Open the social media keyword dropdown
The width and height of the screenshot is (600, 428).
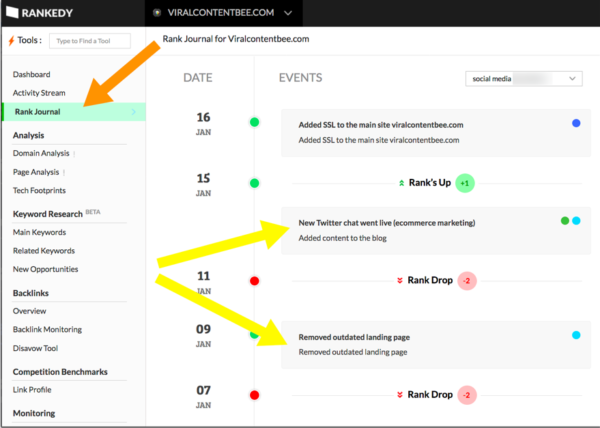(523, 79)
